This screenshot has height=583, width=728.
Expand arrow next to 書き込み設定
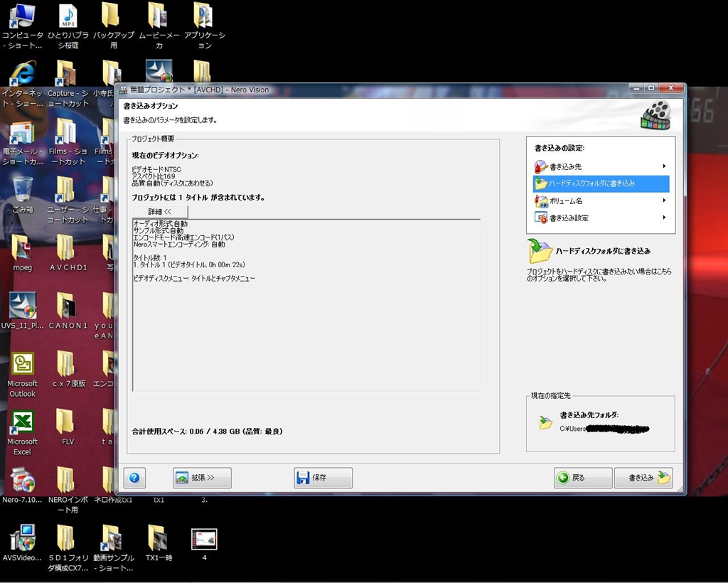[x=664, y=218]
